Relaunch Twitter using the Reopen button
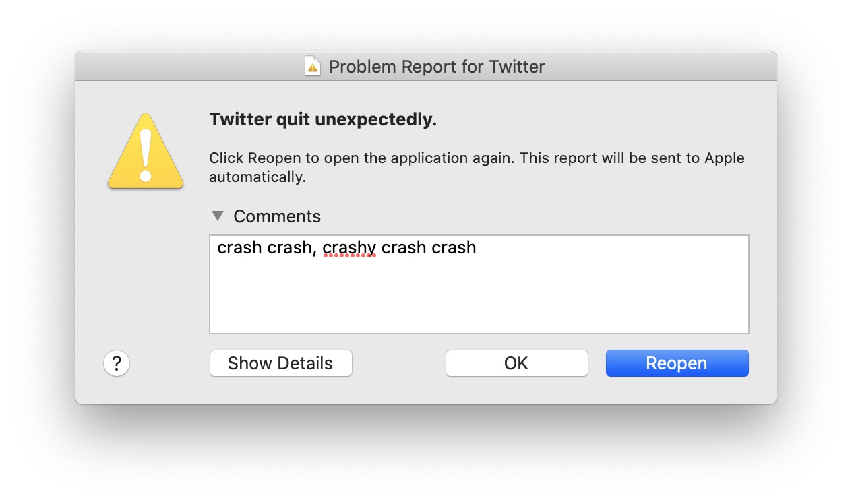The width and height of the screenshot is (852, 504). (677, 363)
